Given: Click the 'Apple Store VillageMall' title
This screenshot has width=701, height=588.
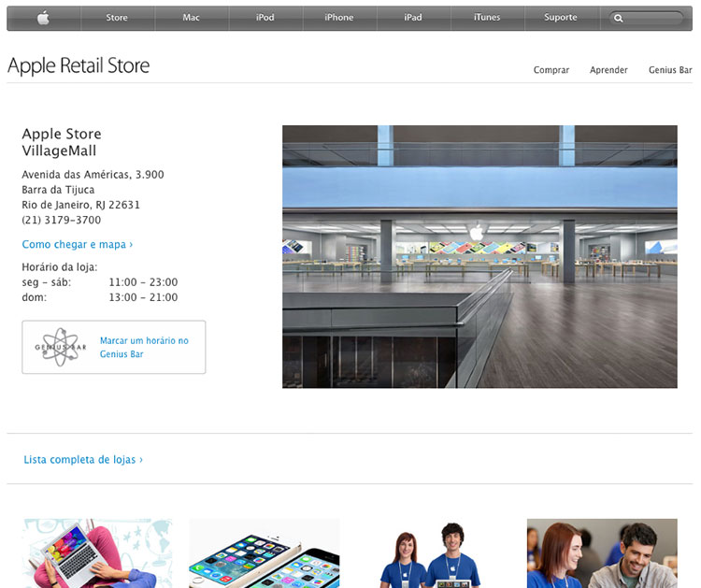Looking at the screenshot, I should click(62, 142).
